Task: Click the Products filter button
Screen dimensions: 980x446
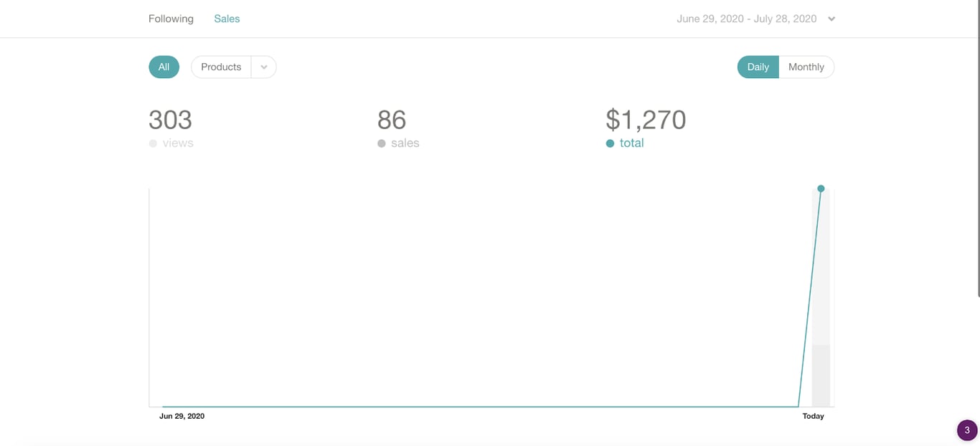Action: click(221, 67)
